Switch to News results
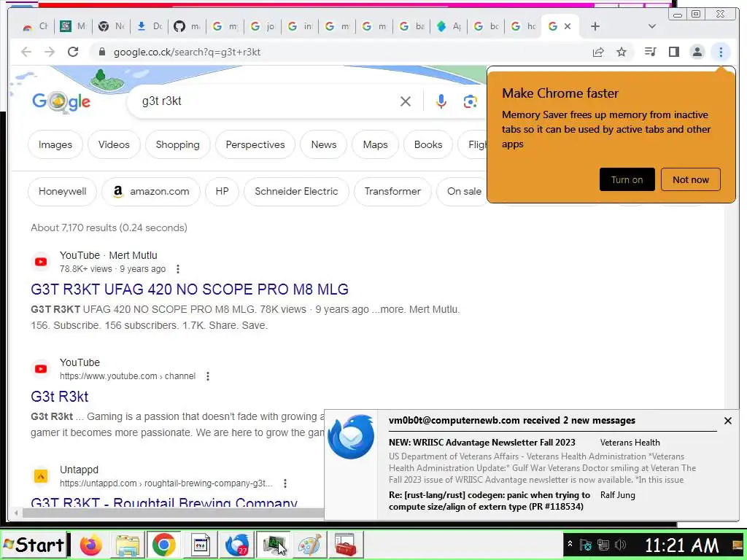 [x=324, y=144]
